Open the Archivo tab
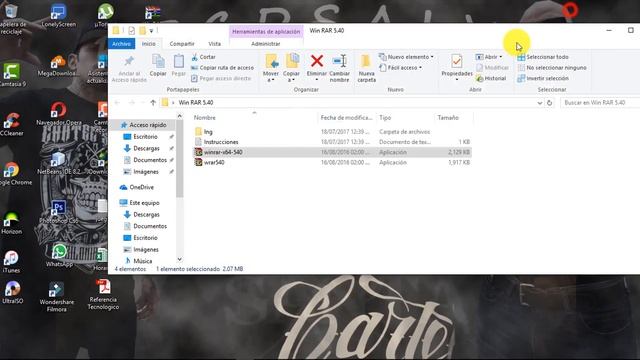The image size is (640, 360). (122, 44)
